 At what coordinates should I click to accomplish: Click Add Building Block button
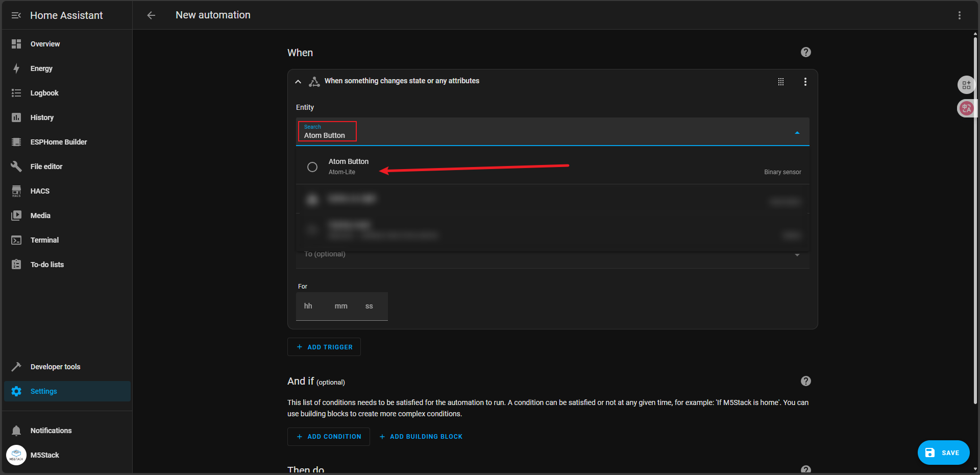(421, 437)
